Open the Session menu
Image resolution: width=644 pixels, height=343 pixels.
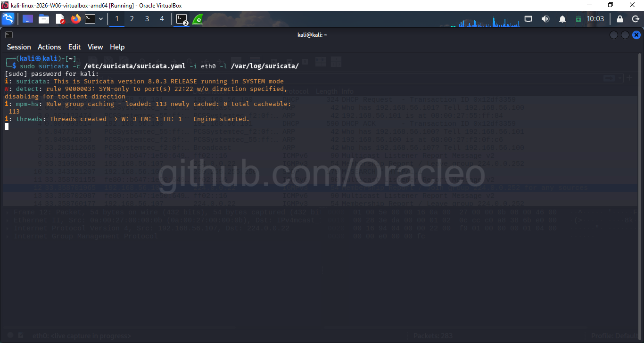[x=19, y=47]
